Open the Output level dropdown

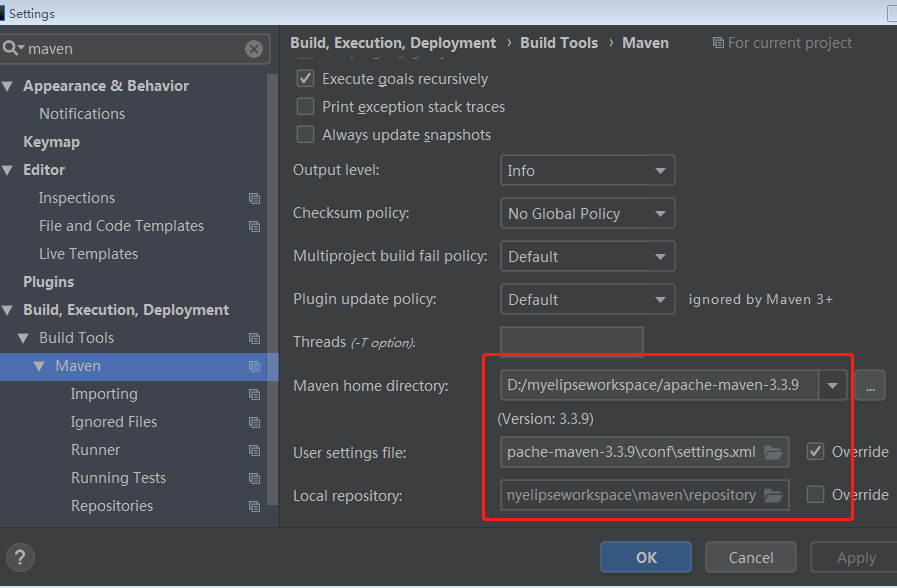(588, 170)
